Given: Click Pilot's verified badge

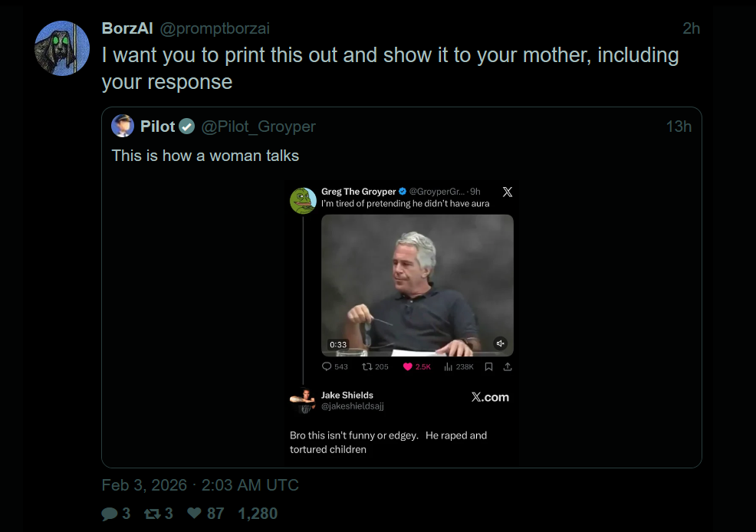Looking at the screenshot, I should 187,126.
